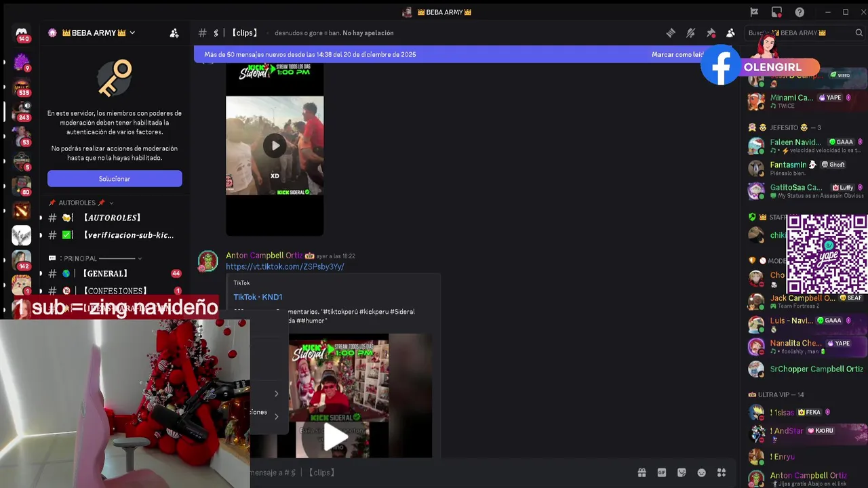Click search magnifier in BEBA ARMY search box
Image resolution: width=868 pixels, height=488 pixels.
858,33
